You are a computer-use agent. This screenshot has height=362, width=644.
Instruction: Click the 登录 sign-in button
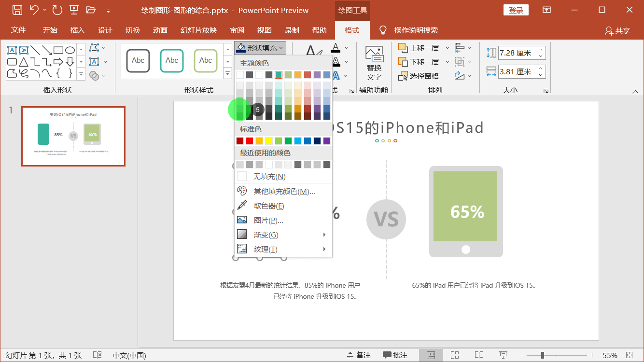(516, 10)
